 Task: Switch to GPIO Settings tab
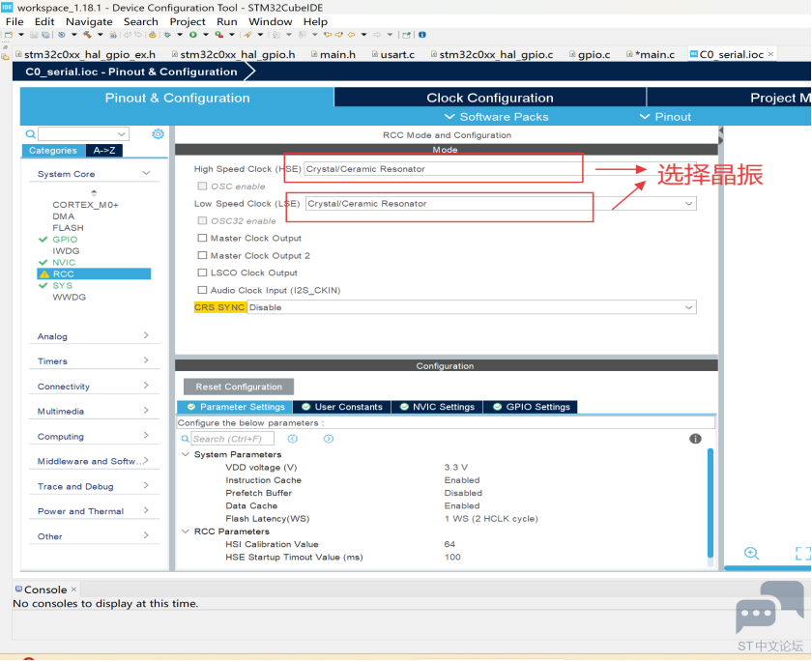click(x=531, y=406)
